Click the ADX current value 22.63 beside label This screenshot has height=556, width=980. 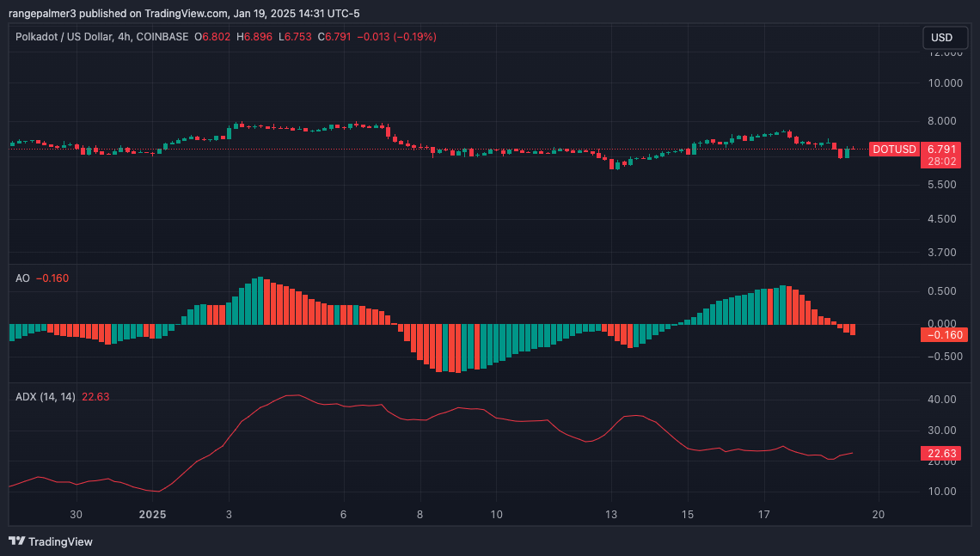[x=95, y=397]
